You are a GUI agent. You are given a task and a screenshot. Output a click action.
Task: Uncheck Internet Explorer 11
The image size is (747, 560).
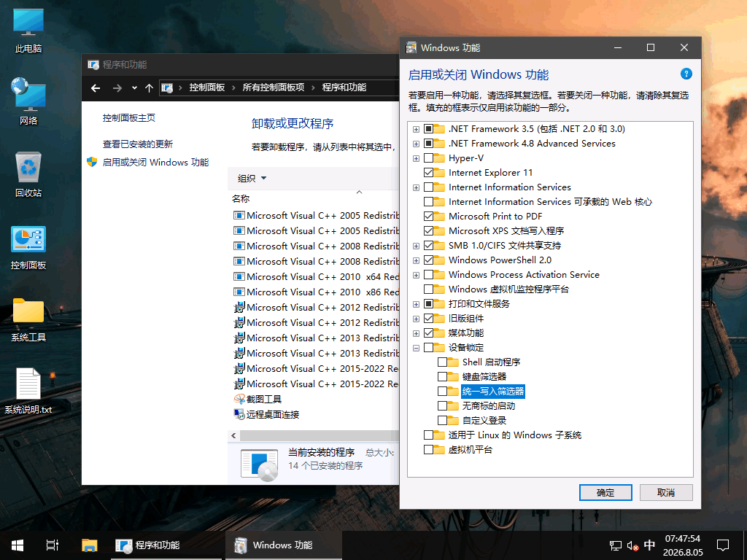pyautogui.click(x=428, y=172)
